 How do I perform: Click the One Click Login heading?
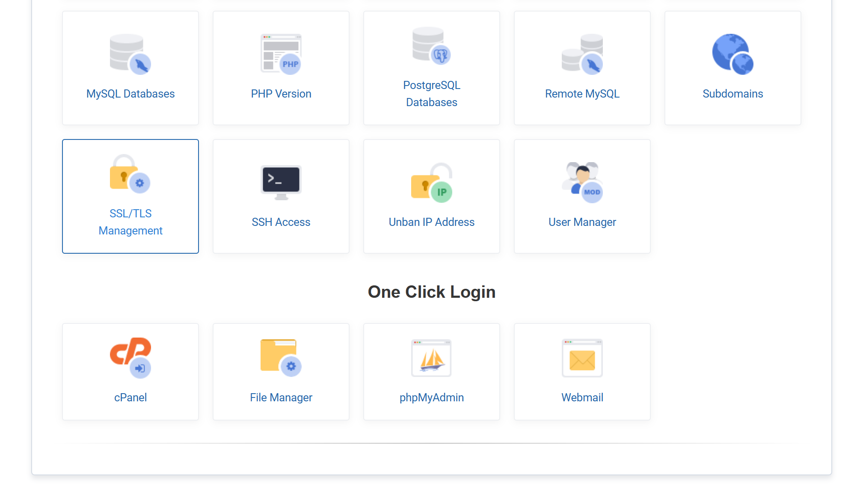coord(432,292)
